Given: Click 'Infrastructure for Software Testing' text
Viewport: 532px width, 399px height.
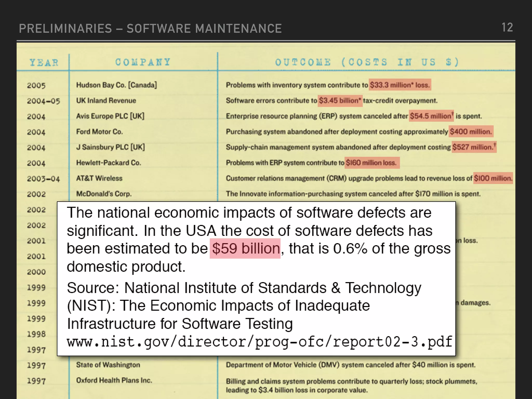Looking at the screenshot, I should [x=180, y=324].
